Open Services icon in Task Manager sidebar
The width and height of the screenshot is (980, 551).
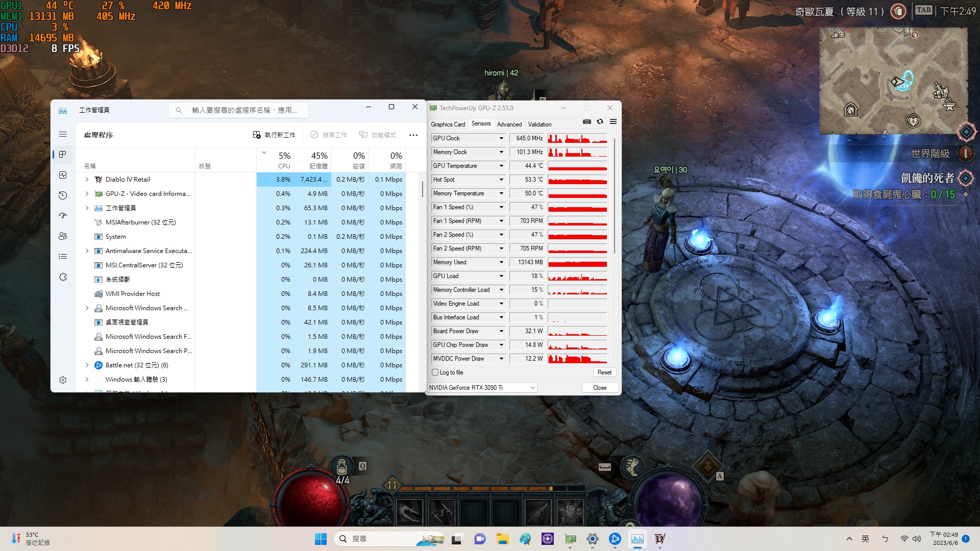point(63,277)
